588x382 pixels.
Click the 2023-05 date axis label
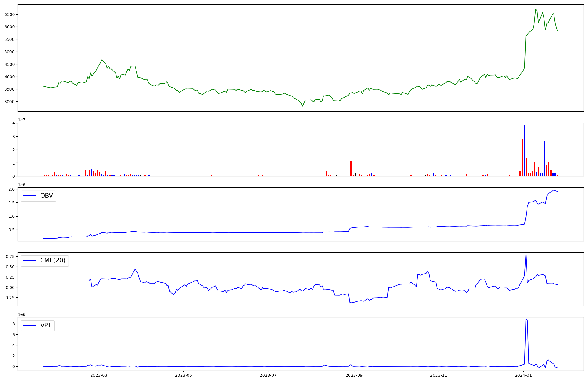point(184,375)
